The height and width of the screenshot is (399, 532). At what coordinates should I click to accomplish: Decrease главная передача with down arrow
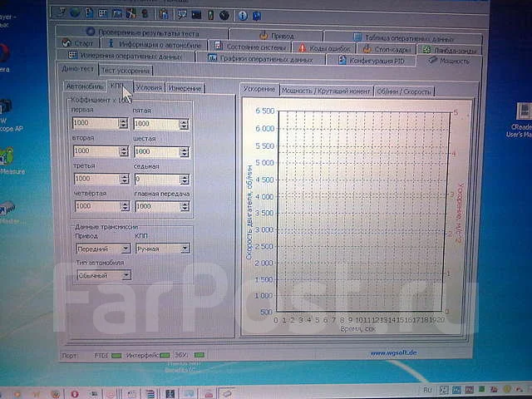click(x=185, y=209)
